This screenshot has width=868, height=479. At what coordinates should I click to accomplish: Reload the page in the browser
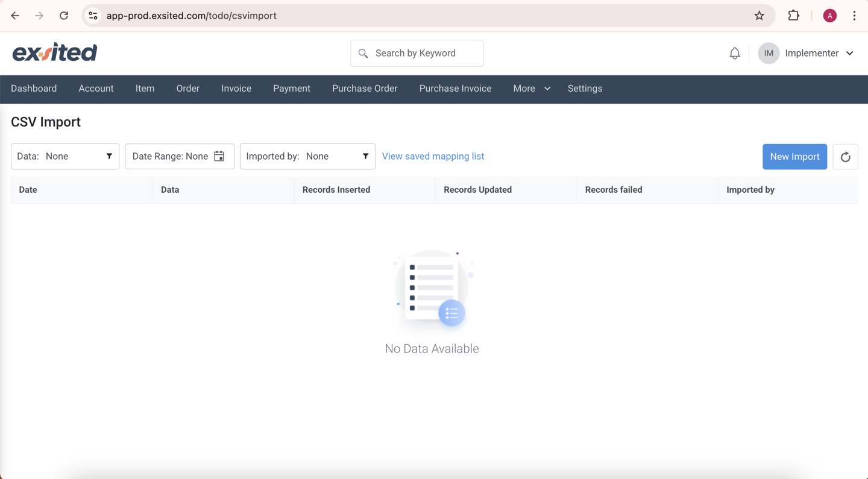(64, 16)
